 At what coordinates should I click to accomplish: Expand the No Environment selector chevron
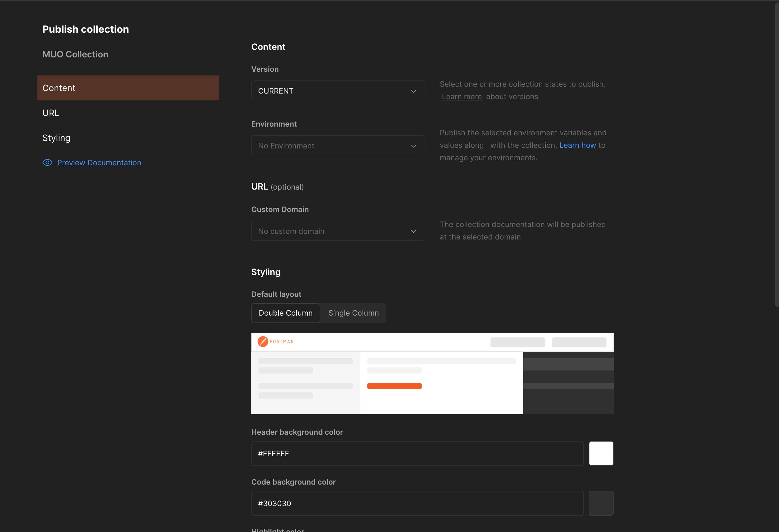[x=413, y=146]
